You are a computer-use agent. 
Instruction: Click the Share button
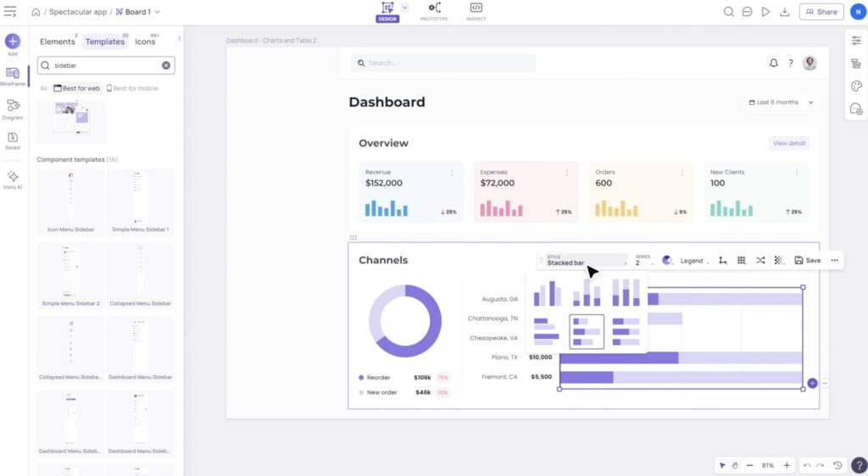point(821,12)
